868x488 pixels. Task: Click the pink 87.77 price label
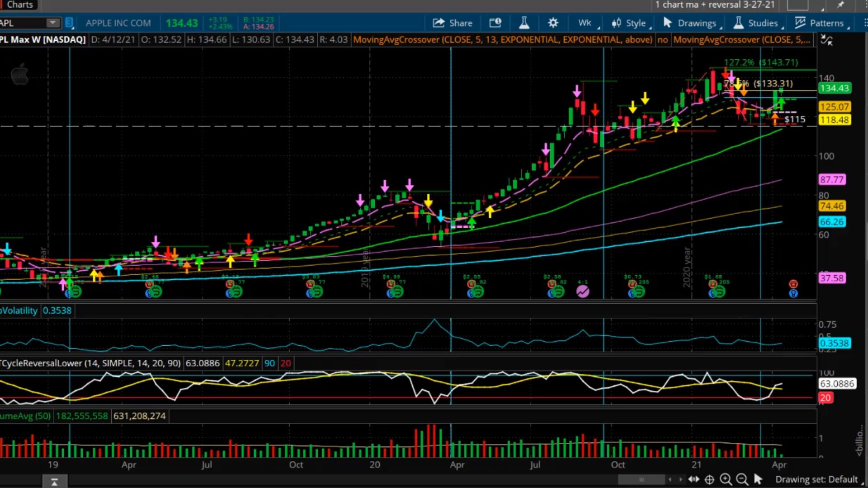pyautogui.click(x=832, y=180)
